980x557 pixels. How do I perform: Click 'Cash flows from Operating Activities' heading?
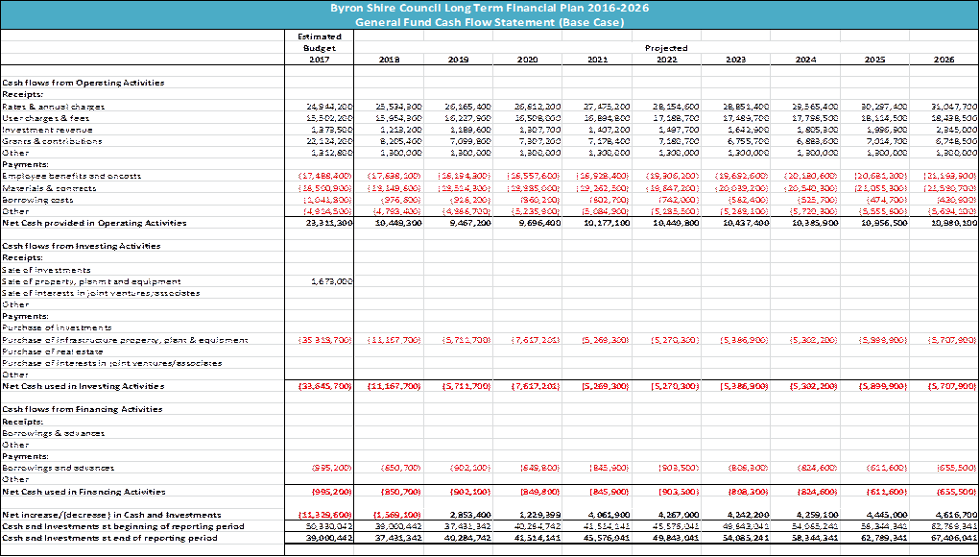(84, 83)
